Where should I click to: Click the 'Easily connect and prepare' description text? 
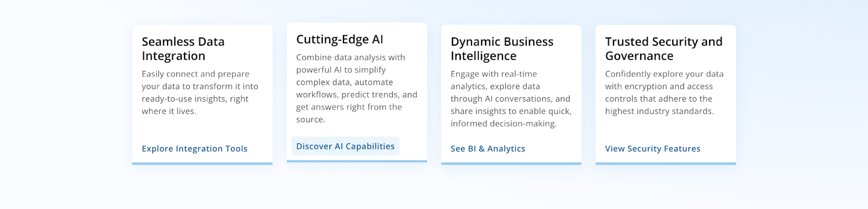pyautogui.click(x=200, y=92)
